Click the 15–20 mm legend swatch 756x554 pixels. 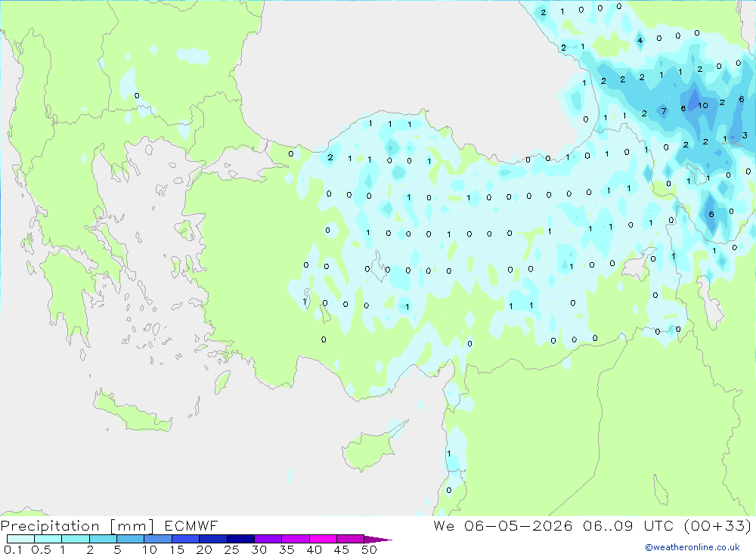[185, 539]
